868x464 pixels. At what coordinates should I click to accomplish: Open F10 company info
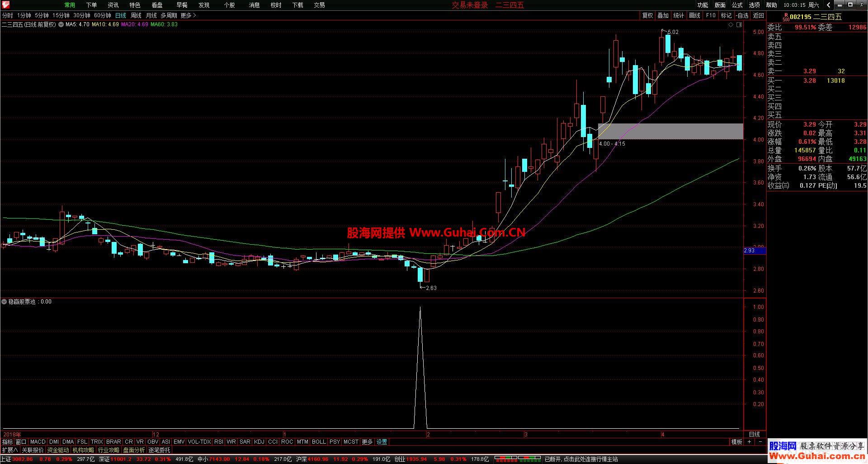[711, 15]
